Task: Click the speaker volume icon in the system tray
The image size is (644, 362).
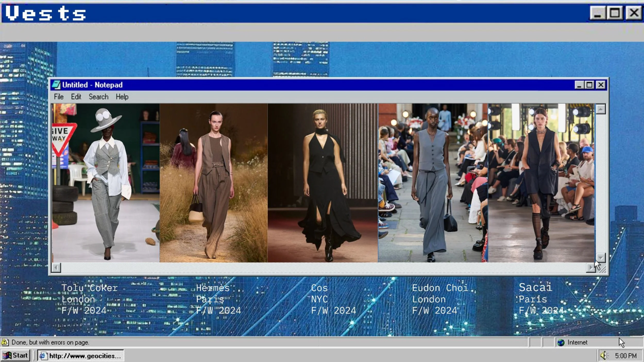Action: tap(603, 356)
